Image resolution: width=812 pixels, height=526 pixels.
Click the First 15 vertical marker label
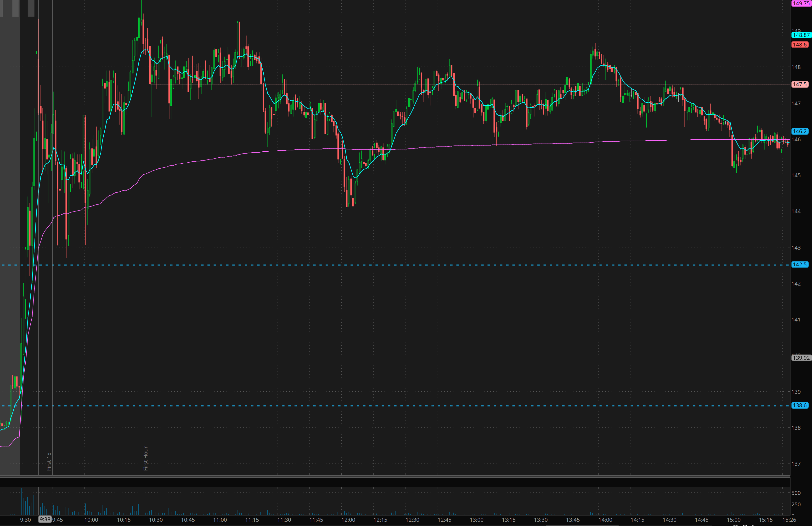pos(49,462)
